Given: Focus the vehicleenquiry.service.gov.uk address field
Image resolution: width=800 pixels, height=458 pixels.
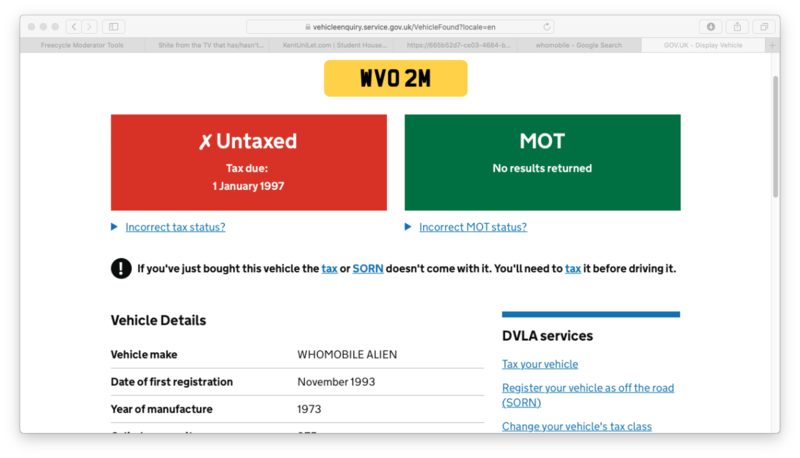Looking at the screenshot, I should tap(400, 27).
